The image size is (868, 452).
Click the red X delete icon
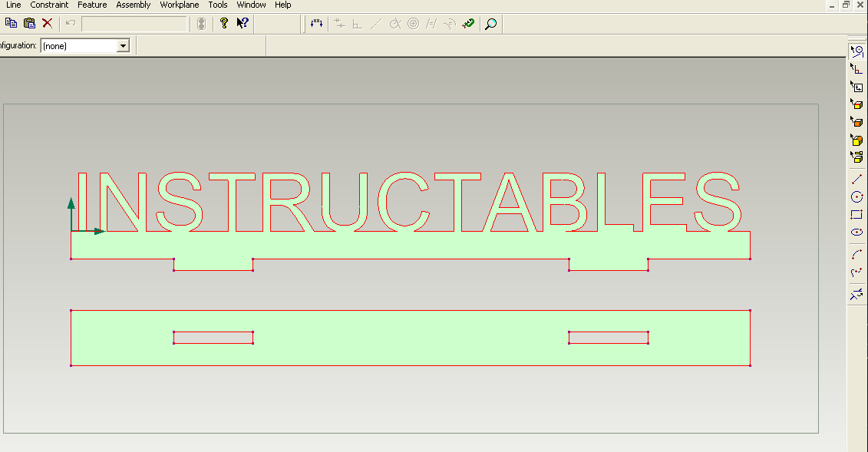coord(48,23)
